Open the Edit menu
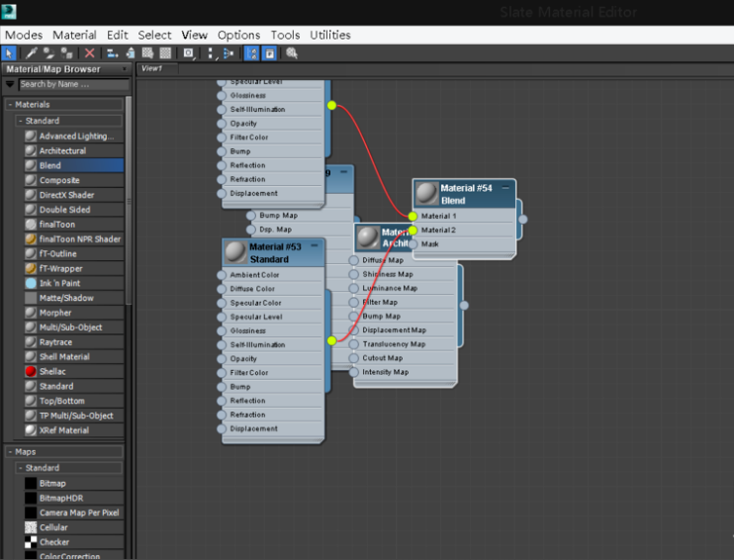The width and height of the screenshot is (734, 560). (x=117, y=35)
